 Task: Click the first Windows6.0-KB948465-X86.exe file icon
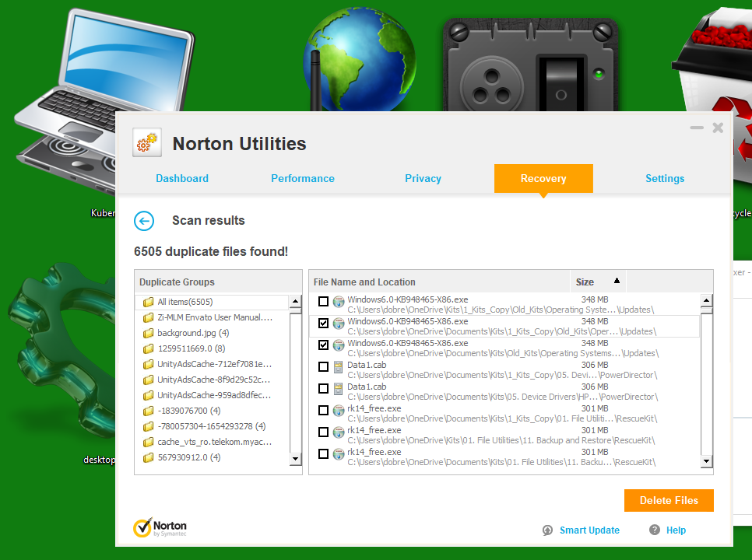(x=339, y=302)
